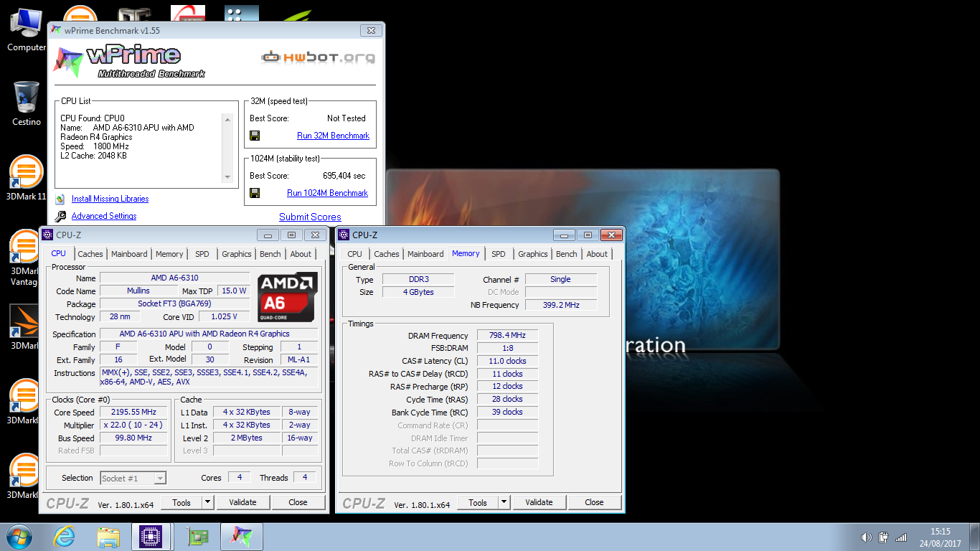Open Internet Explorer from the taskbar
This screenshot has height=551, width=980.
coord(64,537)
